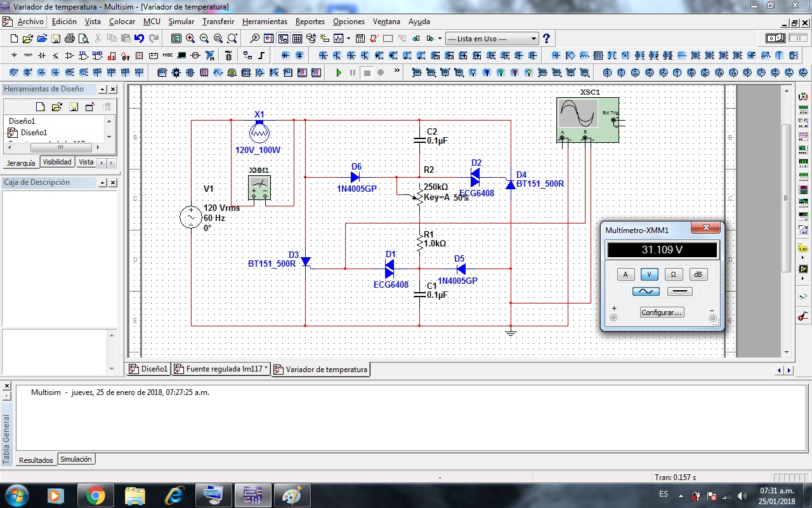This screenshot has height=508, width=812.
Task: Pause the running simulation
Action: tap(353, 72)
